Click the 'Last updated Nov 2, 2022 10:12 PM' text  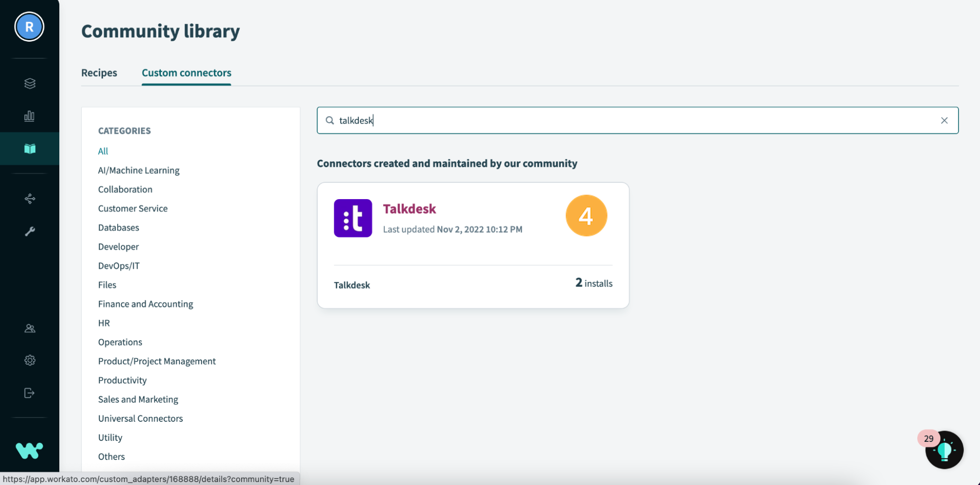click(x=452, y=230)
